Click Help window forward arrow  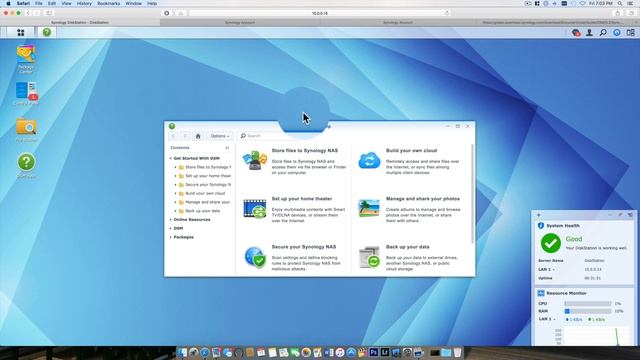tap(185, 136)
